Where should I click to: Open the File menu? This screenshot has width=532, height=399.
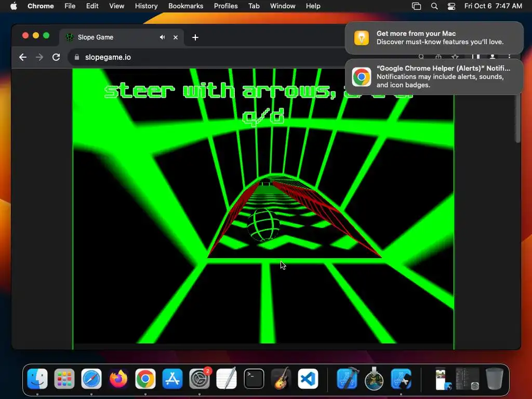click(70, 6)
